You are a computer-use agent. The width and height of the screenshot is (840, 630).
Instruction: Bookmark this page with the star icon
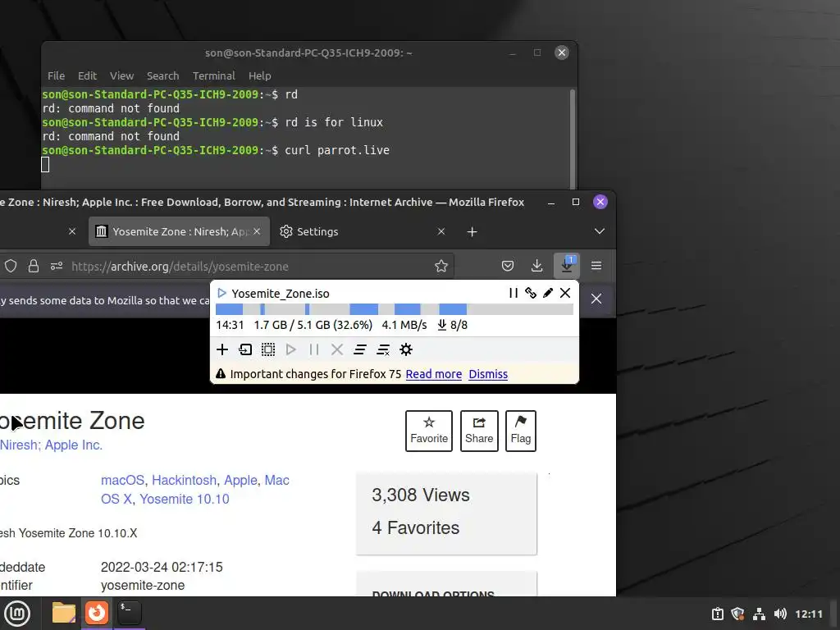[441, 267]
